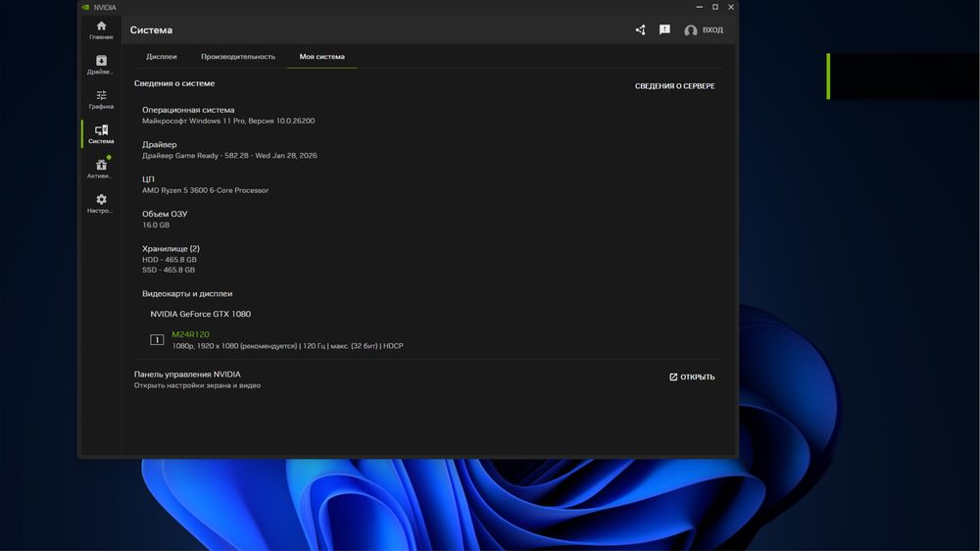Open the Главная home page in sidebar
Viewport: 980px width, 551px height.
[x=101, y=30]
